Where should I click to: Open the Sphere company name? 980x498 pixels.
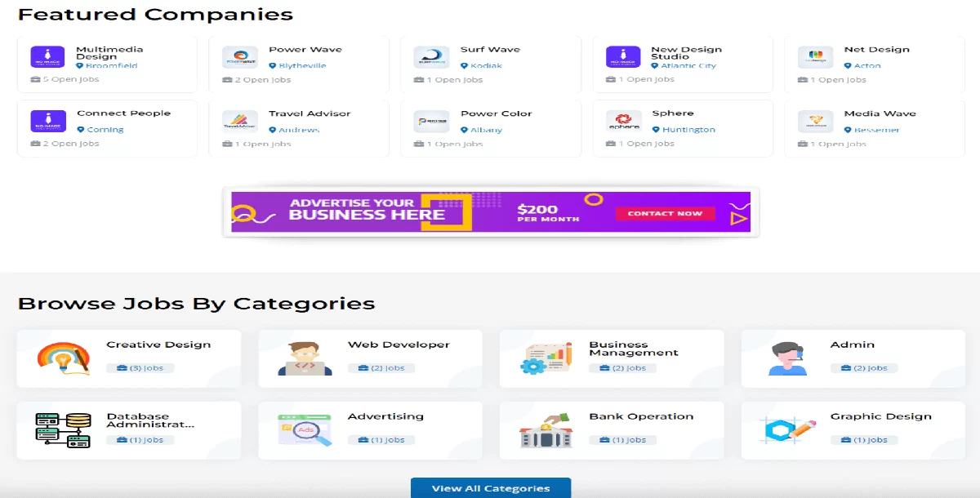click(673, 113)
